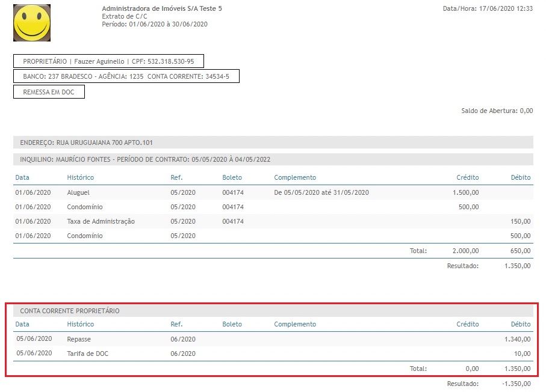The image size is (546, 392).
Task: Click the Extrato de C/C subtitle
Action: click(125, 16)
